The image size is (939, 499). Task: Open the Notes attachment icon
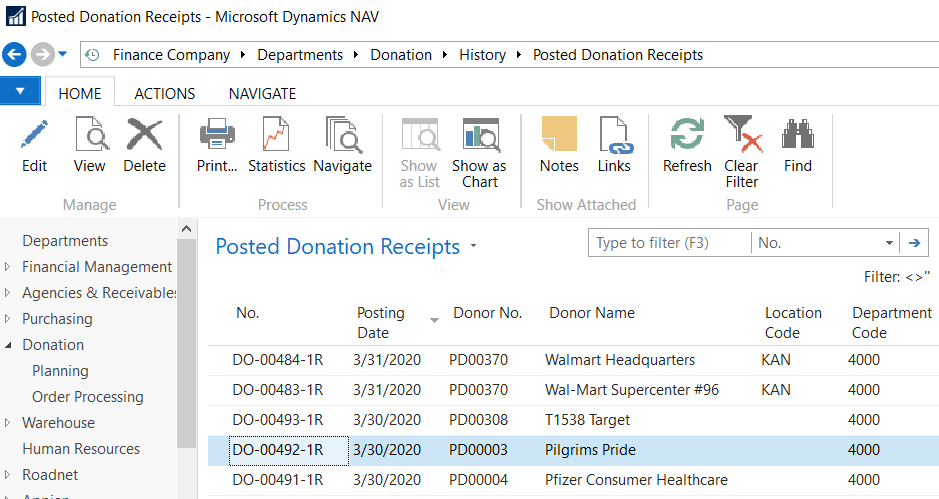[x=559, y=134]
